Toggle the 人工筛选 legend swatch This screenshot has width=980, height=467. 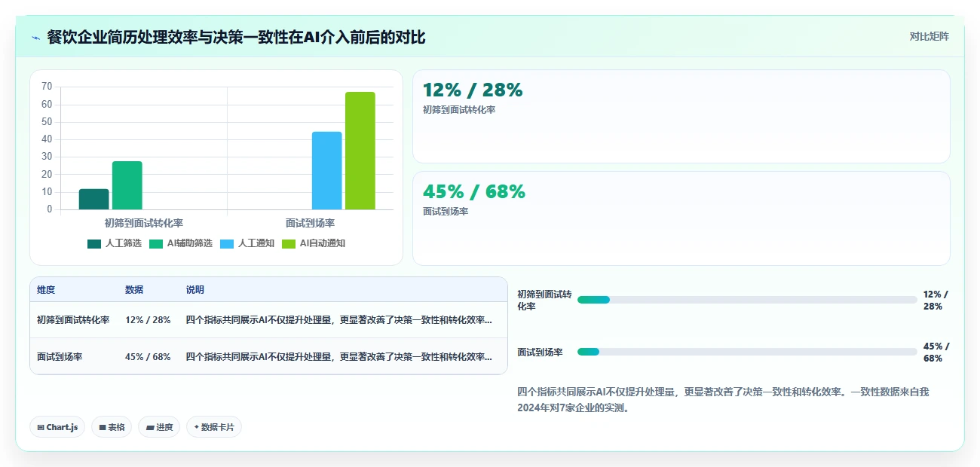click(94, 243)
